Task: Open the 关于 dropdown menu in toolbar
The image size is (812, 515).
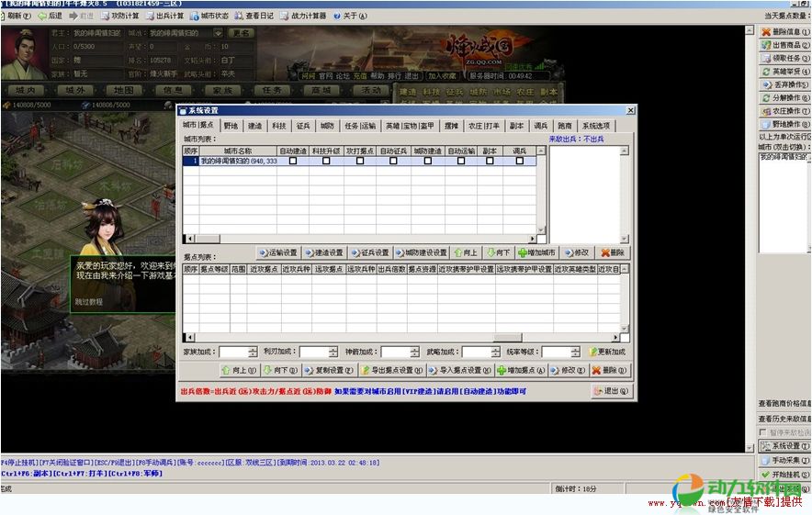Action: 349,16
